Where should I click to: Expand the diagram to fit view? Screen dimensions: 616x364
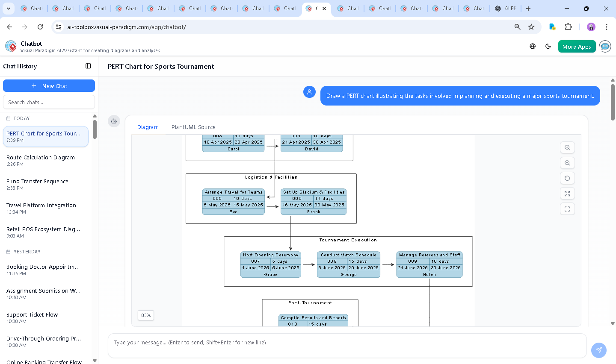point(567,194)
